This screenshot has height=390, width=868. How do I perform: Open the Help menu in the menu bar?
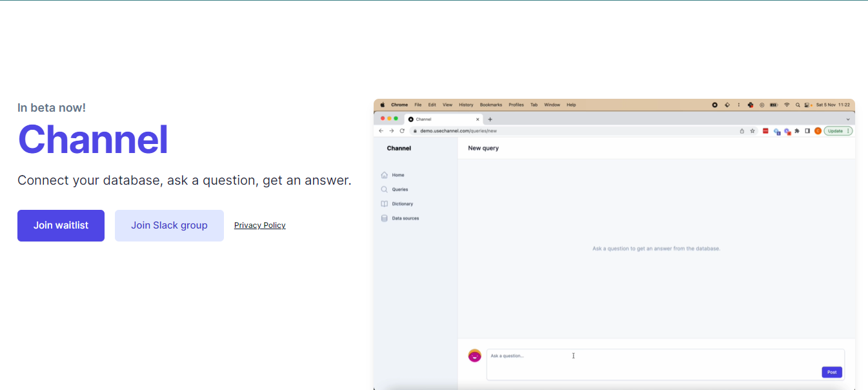coord(571,105)
